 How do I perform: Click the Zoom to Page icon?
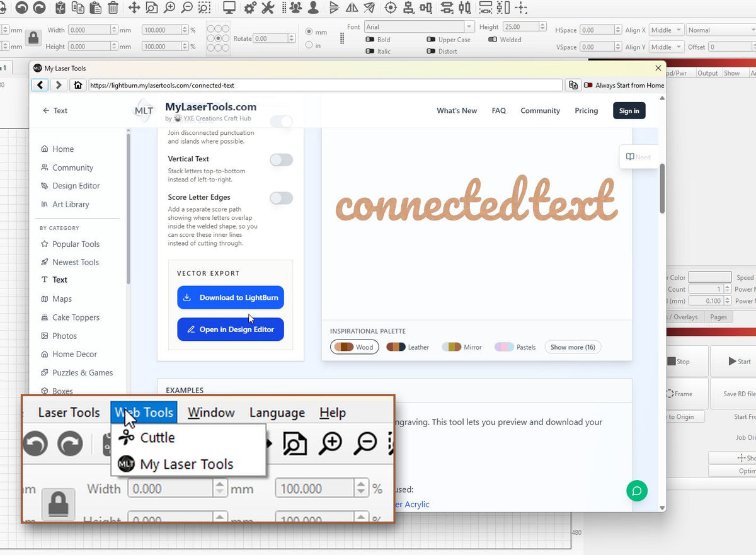(152, 8)
